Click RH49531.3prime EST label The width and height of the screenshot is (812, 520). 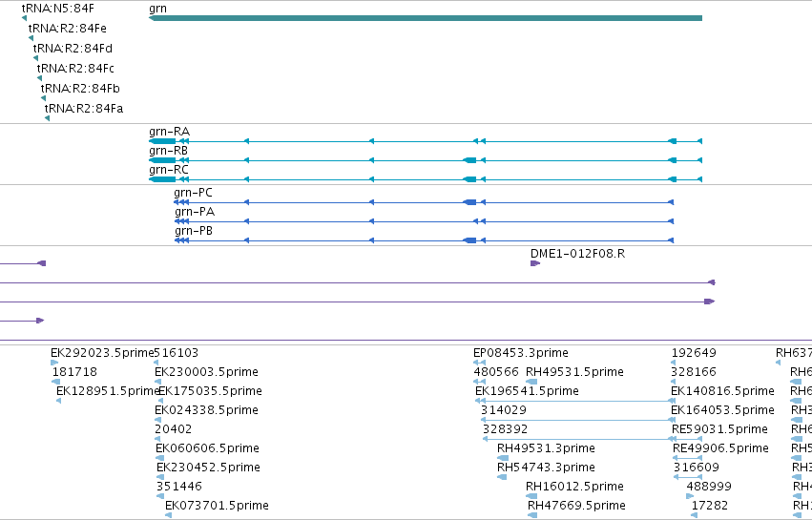(547, 448)
